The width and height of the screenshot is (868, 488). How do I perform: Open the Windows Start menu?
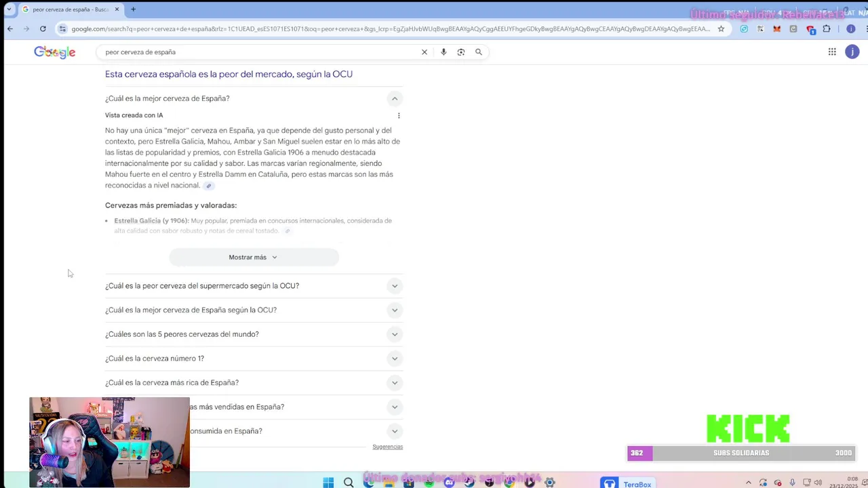(328, 483)
